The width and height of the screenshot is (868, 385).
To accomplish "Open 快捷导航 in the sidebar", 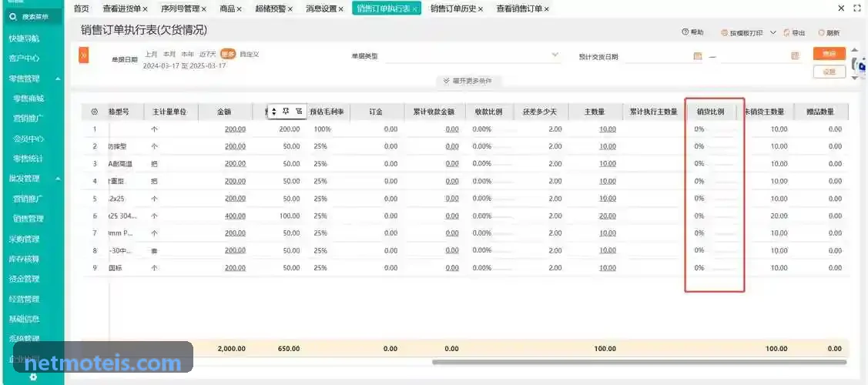I will 25,38.
